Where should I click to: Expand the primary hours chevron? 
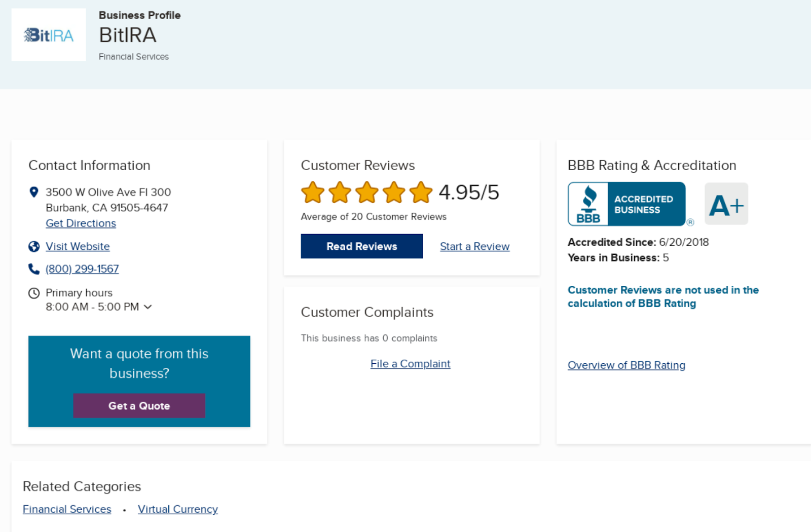coord(148,307)
